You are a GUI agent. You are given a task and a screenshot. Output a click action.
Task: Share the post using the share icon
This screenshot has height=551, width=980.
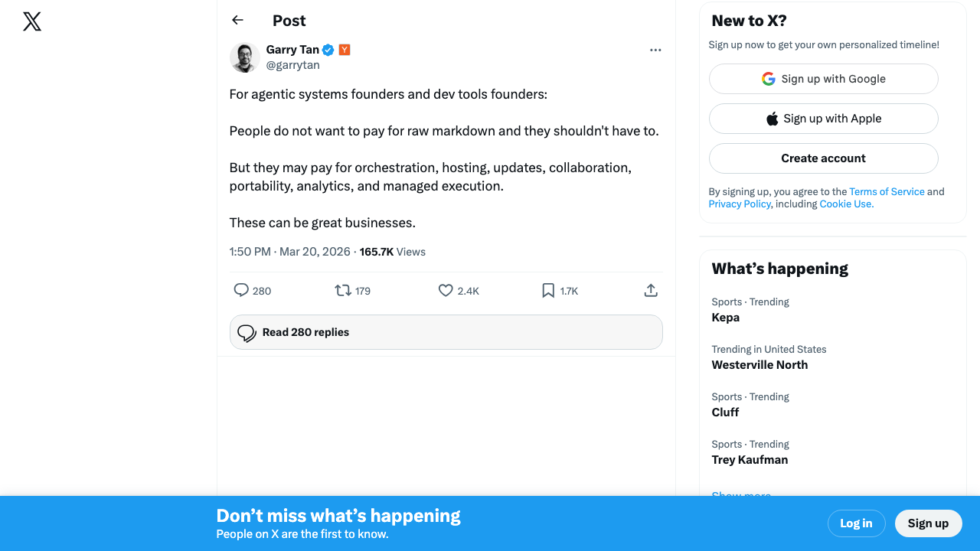point(651,290)
